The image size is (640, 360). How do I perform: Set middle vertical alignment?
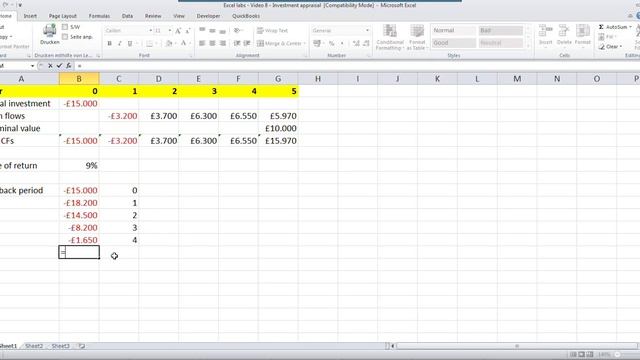[212, 30]
